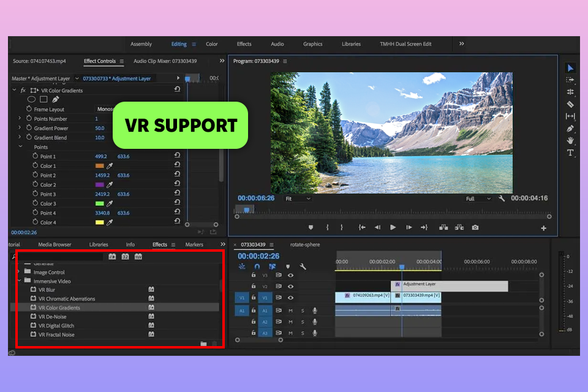Expand Gradient Power property

pyautogui.click(x=20, y=127)
